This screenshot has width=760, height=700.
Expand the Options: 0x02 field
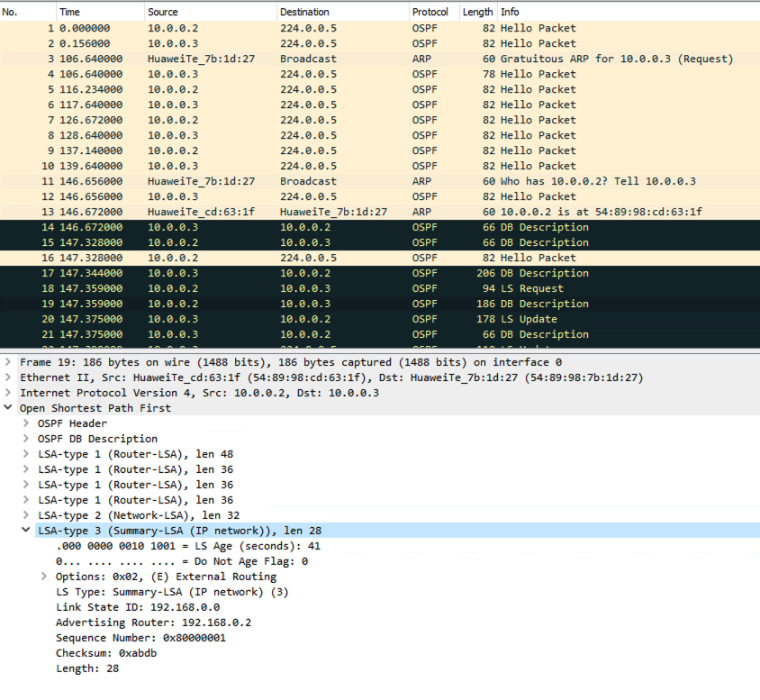pyautogui.click(x=44, y=577)
